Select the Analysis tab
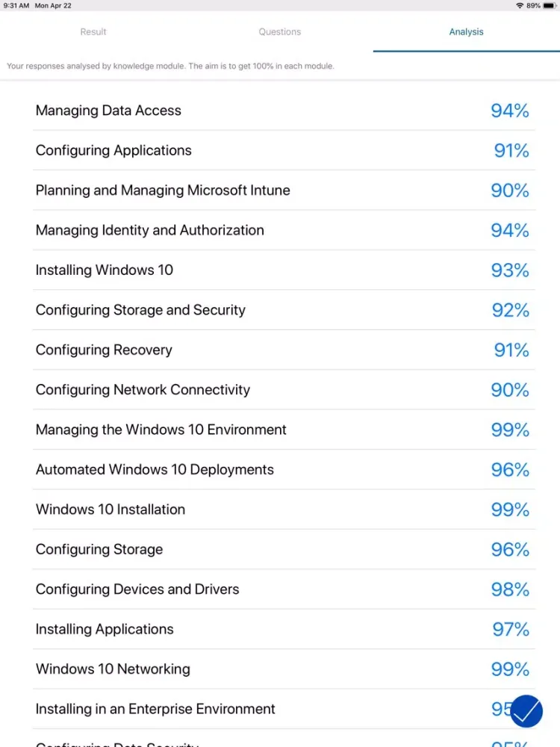 (466, 32)
